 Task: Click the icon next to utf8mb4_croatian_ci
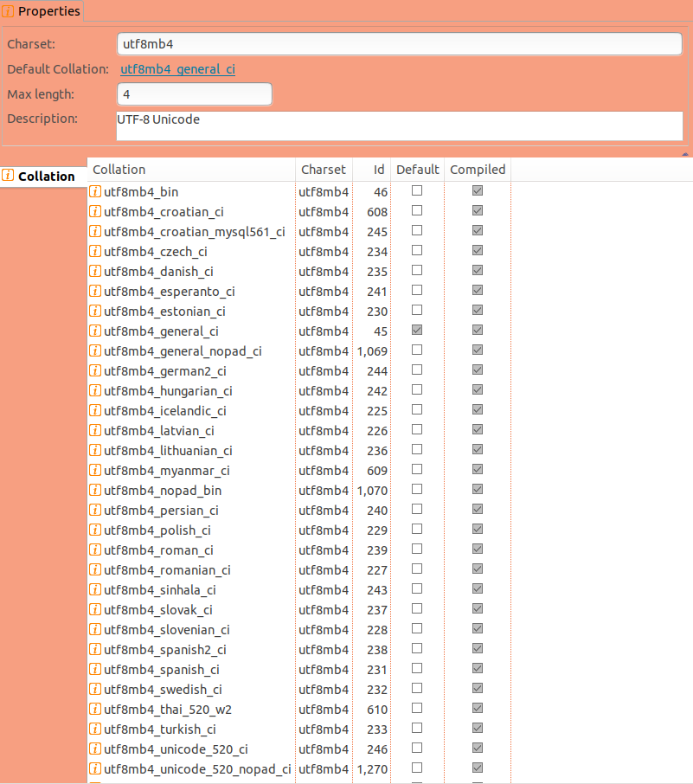(x=95, y=211)
